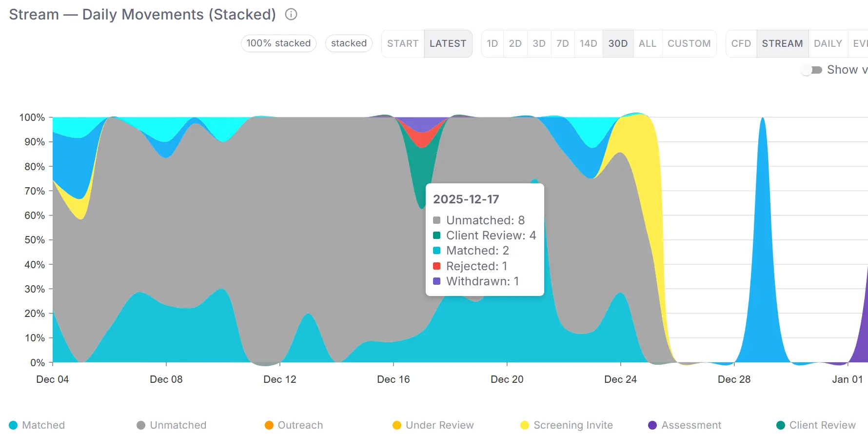This screenshot has height=434, width=868.
Task: Open the CUSTOM date range option
Action: coord(689,43)
